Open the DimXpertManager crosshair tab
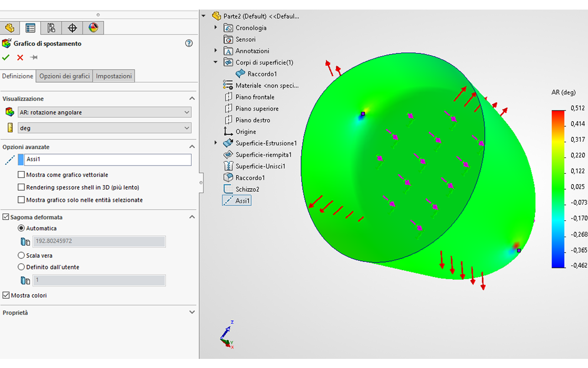The width and height of the screenshot is (588, 368). (72, 28)
